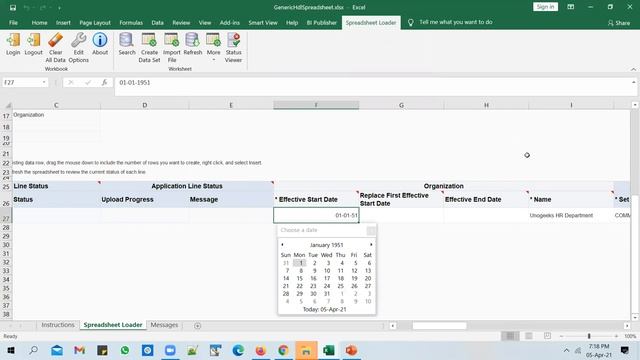
Task: Open Customize Quick Access Toolbar dropdown
Action: tap(59, 8)
